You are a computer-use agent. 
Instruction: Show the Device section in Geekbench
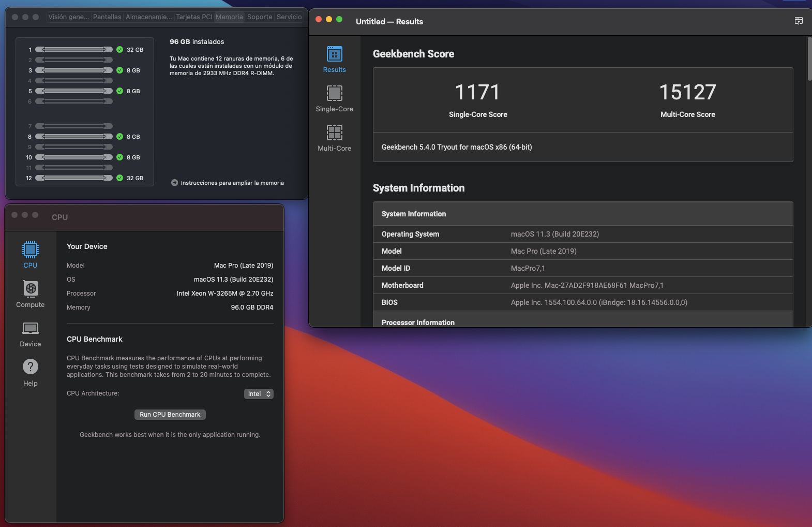pyautogui.click(x=31, y=329)
